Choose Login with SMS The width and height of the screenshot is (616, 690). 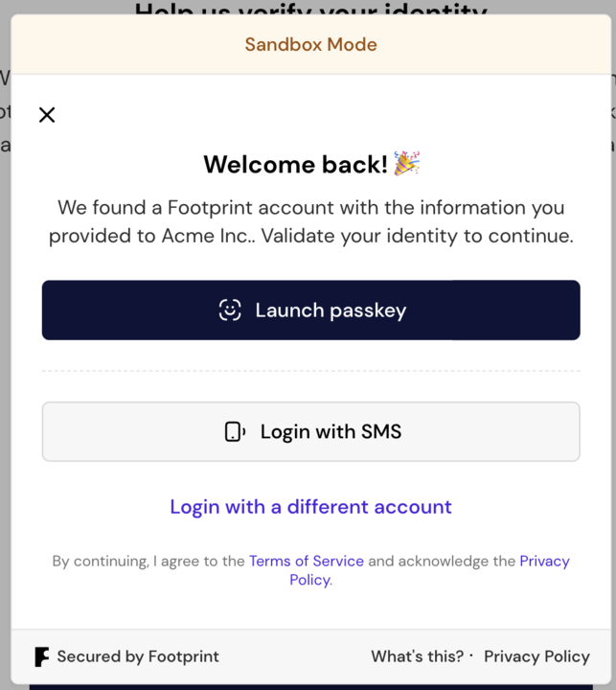point(310,431)
